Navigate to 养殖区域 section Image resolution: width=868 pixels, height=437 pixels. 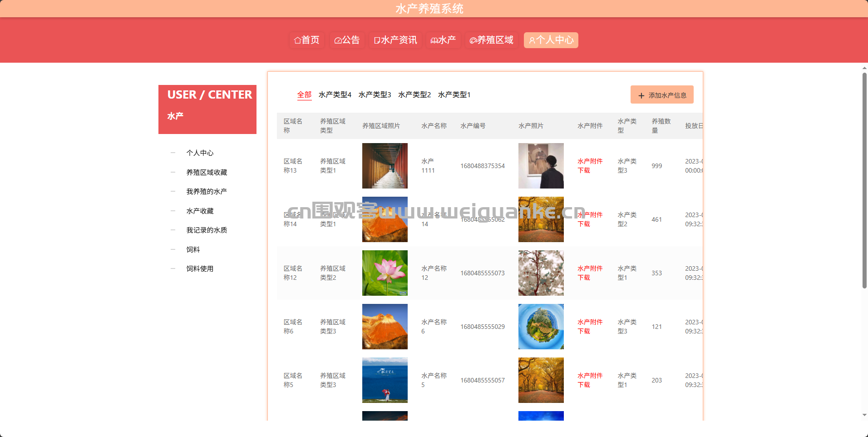pyautogui.click(x=491, y=40)
